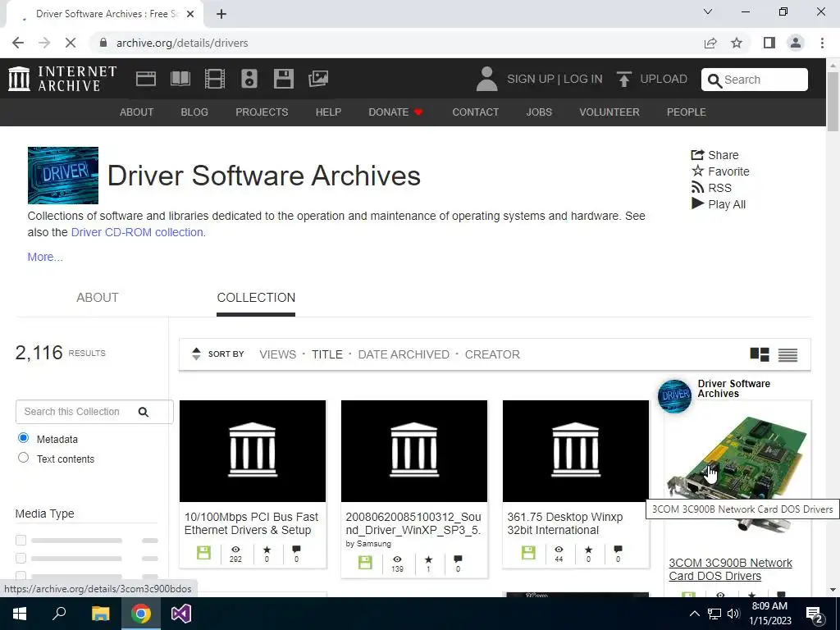This screenshot has height=630, width=840.
Task: Open ABOUT in the navigation bar
Action: (x=137, y=112)
